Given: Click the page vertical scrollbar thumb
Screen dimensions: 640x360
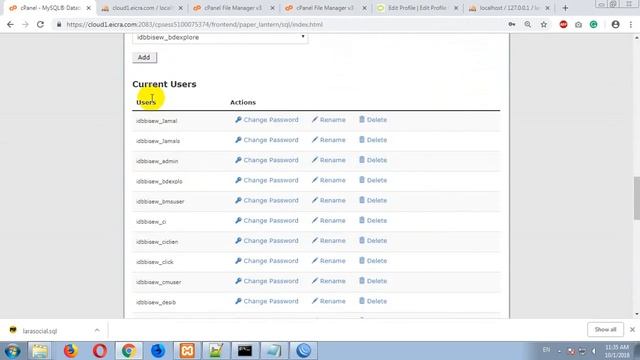Looking at the screenshot, I should 636,198.
